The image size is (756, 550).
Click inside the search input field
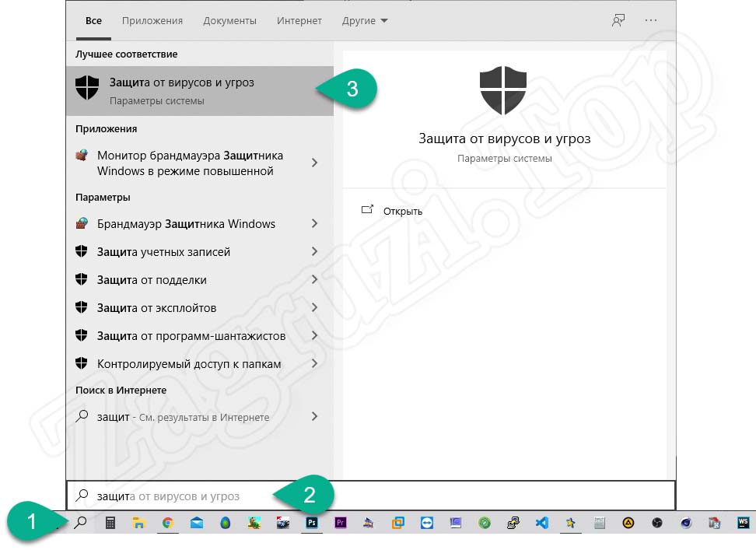(x=194, y=496)
